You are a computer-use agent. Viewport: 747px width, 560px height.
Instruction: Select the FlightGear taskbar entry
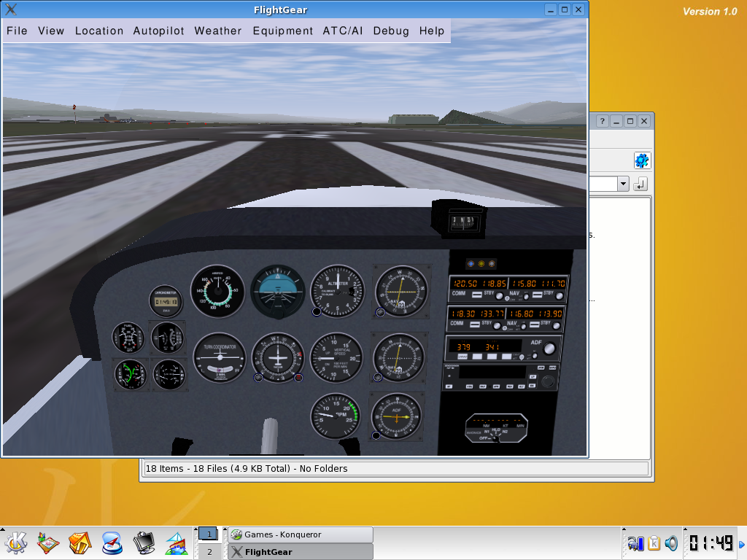point(301,552)
